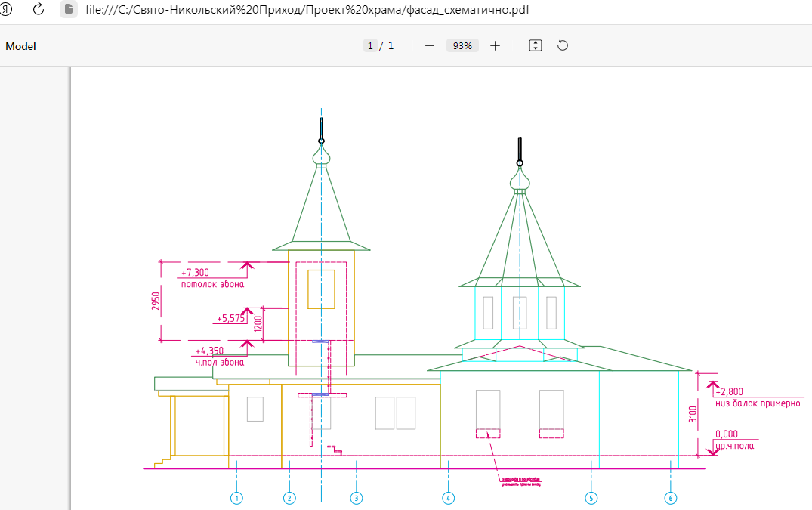Click the fit to page icon
The width and height of the screenshot is (812, 510).
536,45
